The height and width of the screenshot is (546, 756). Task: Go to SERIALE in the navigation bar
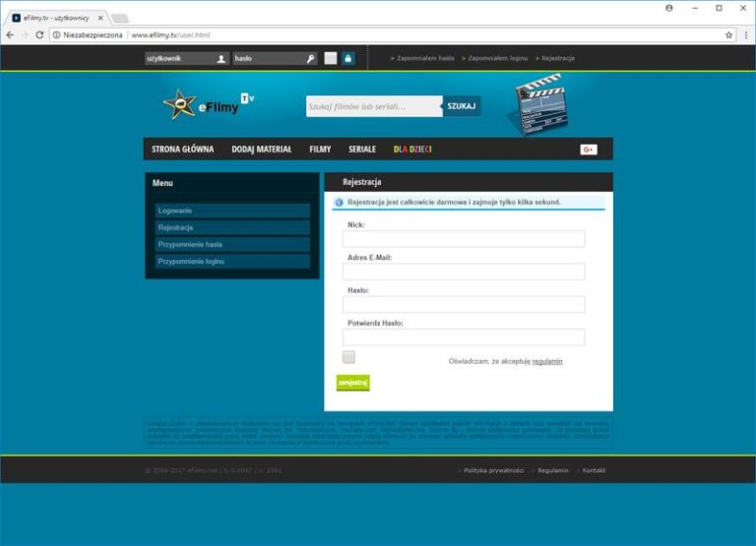361,150
